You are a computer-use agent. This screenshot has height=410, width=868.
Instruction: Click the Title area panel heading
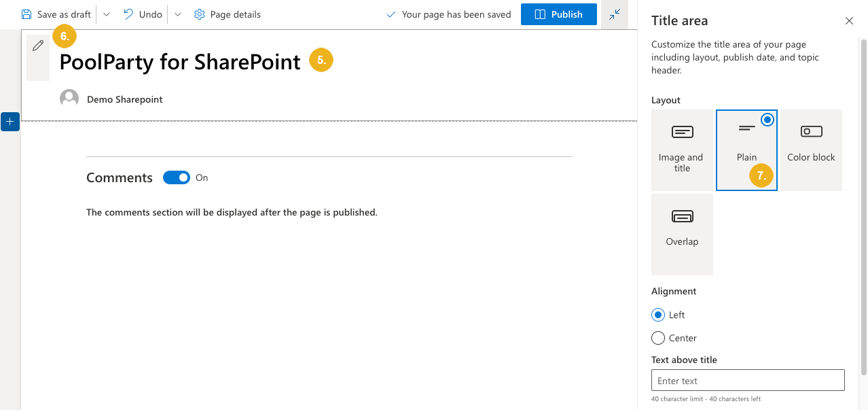[680, 20]
